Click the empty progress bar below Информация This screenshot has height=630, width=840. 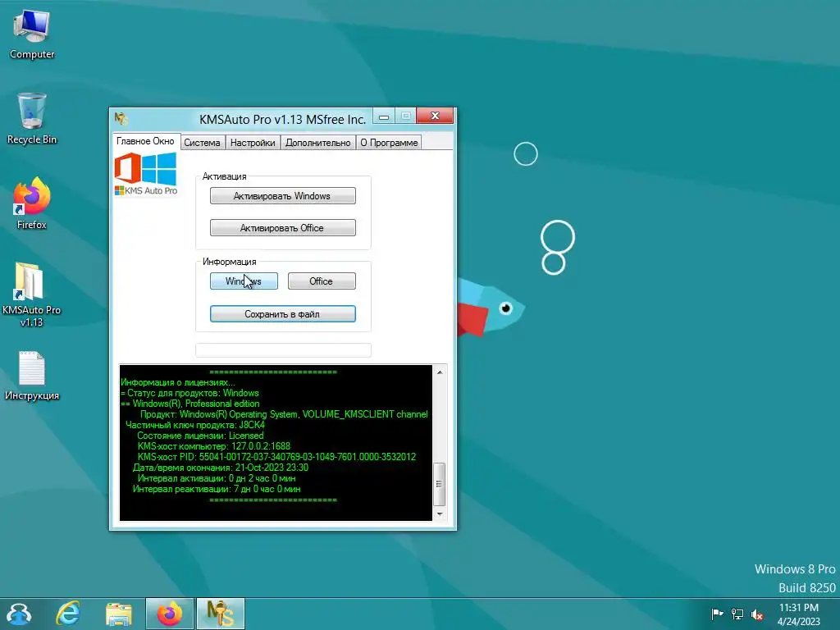pyautogui.click(x=283, y=349)
